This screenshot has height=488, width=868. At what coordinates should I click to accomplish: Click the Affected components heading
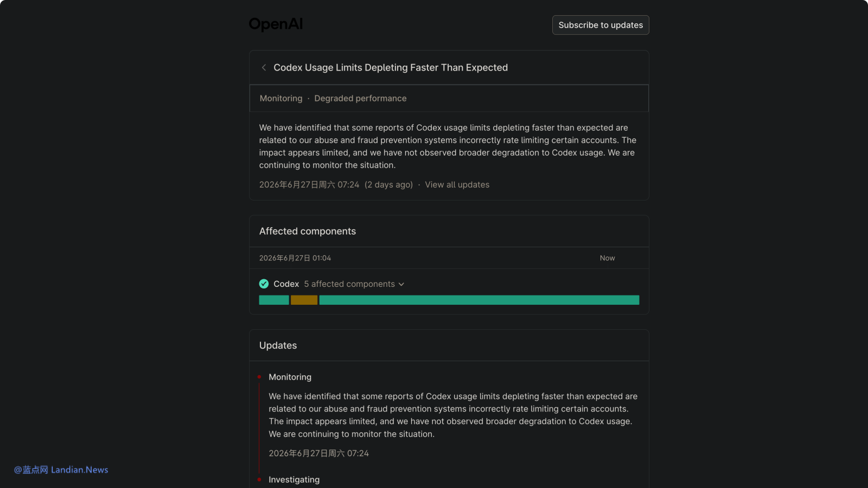point(308,232)
